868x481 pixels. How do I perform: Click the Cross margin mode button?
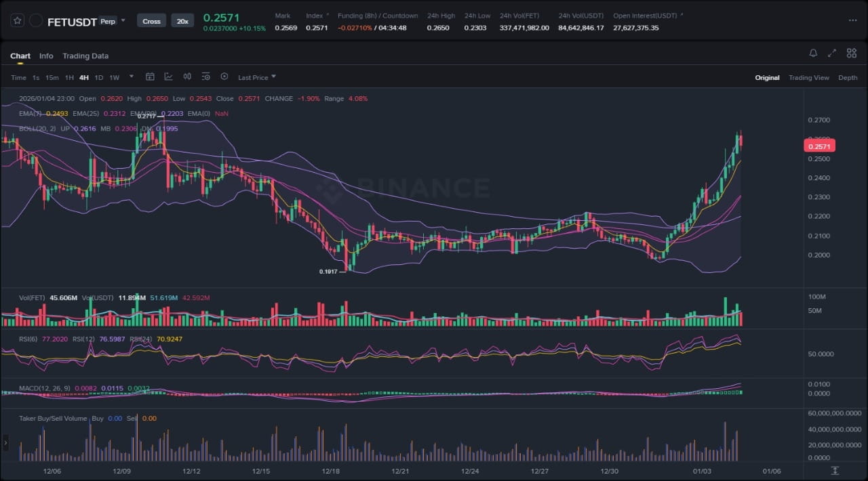[x=151, y=21]
